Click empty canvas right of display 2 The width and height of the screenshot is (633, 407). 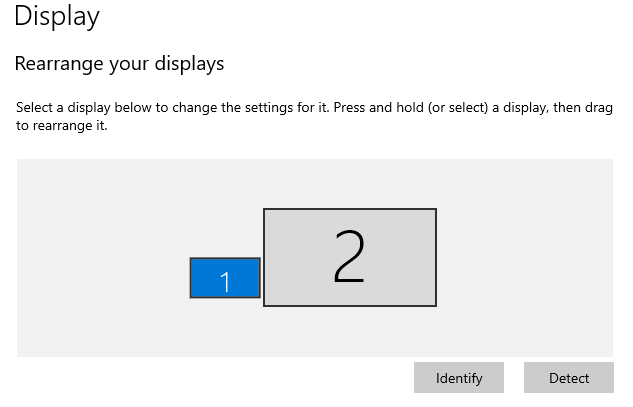525,260
